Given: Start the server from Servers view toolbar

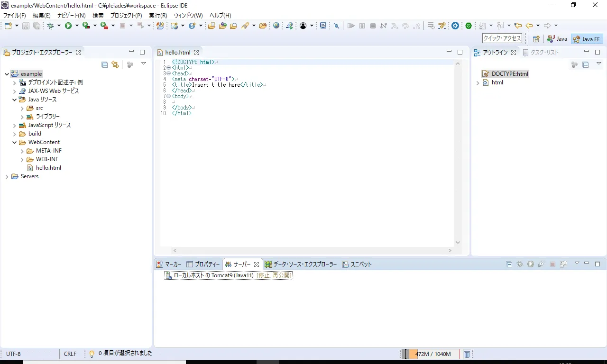Looking at the screenshot, I should tap(531, 264).
